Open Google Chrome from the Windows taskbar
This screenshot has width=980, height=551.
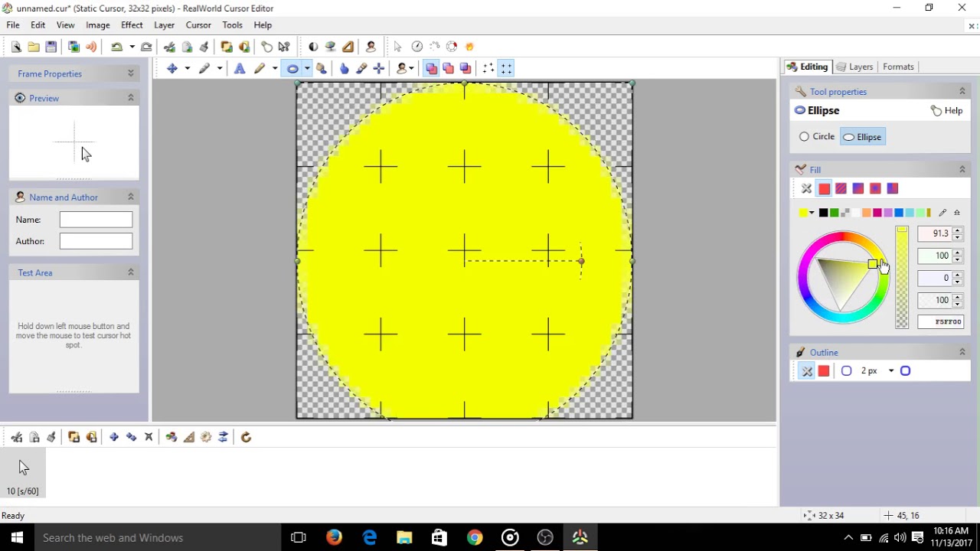pos(475,538)
